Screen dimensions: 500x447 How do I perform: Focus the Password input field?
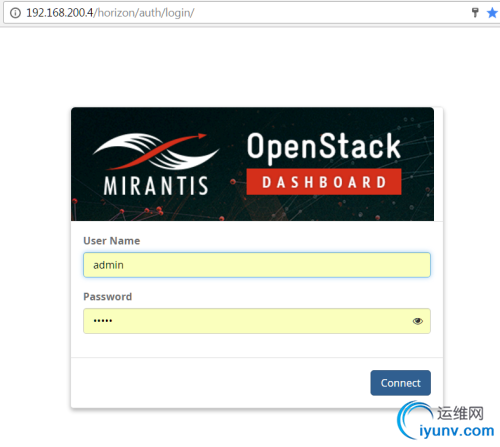(257, 321)
